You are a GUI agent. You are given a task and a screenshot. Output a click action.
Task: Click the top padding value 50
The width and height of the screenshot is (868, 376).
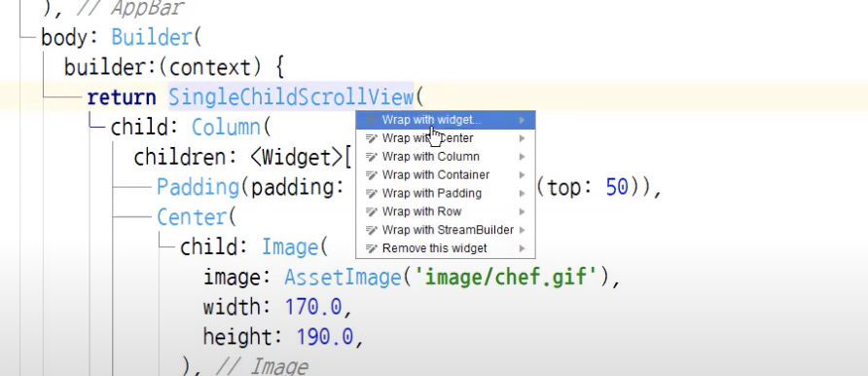(x=617, y=187)
